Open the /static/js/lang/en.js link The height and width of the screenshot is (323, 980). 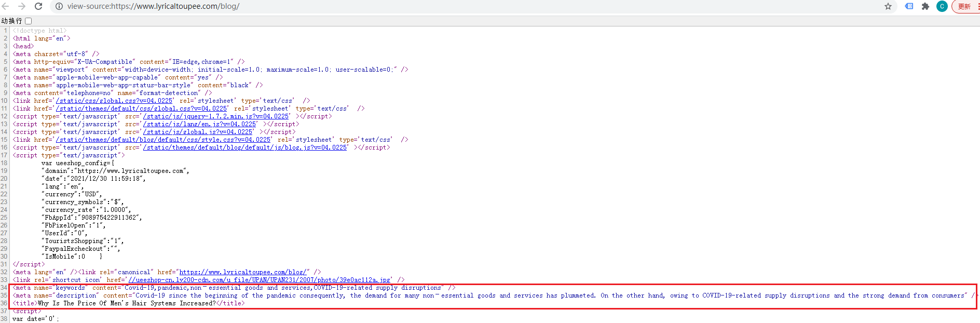point(199,124)
